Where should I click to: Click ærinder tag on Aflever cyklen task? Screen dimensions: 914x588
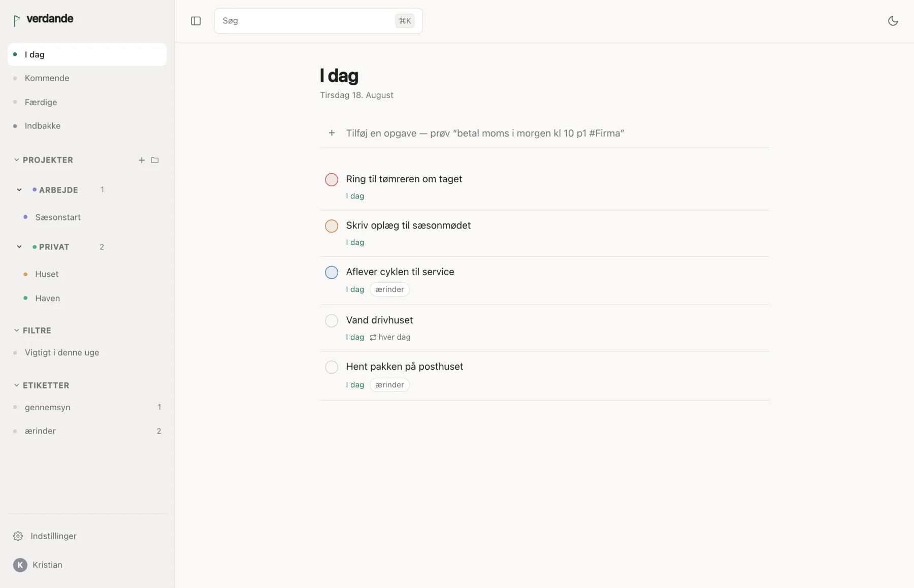[x=389, y=289]
